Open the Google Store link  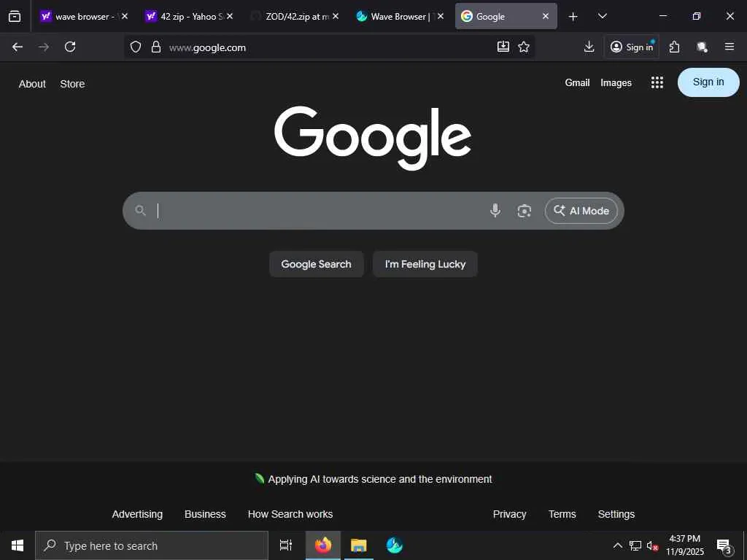coord(72,84)
